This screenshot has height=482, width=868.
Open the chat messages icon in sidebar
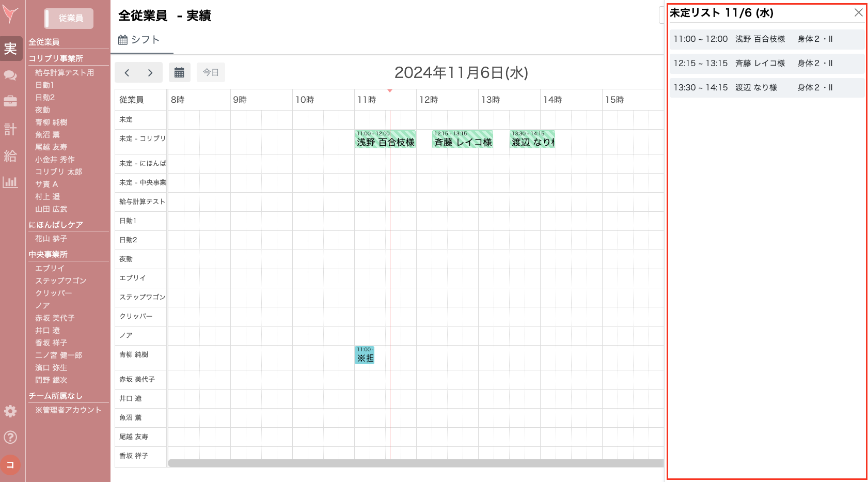10,75
